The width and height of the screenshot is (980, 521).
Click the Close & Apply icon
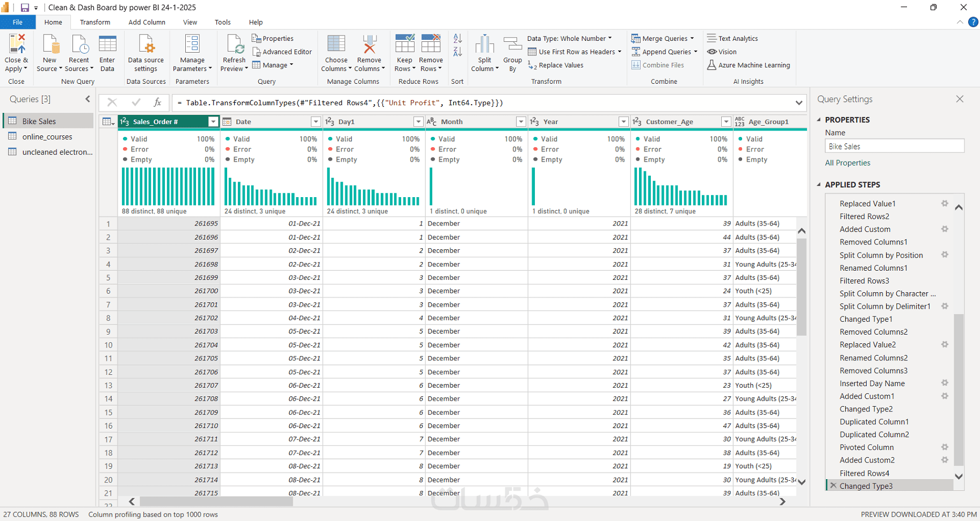coord(16,45)
